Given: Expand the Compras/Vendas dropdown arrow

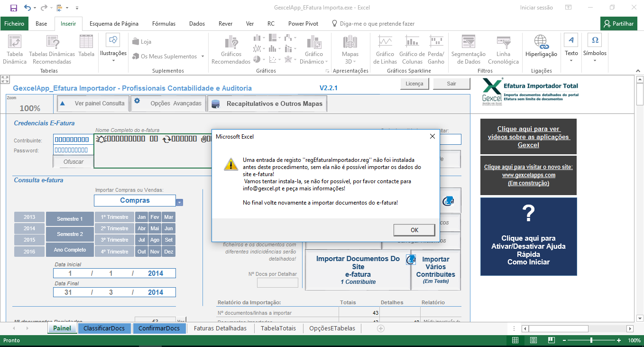Looking at the screenshot, I should (179, 202).
